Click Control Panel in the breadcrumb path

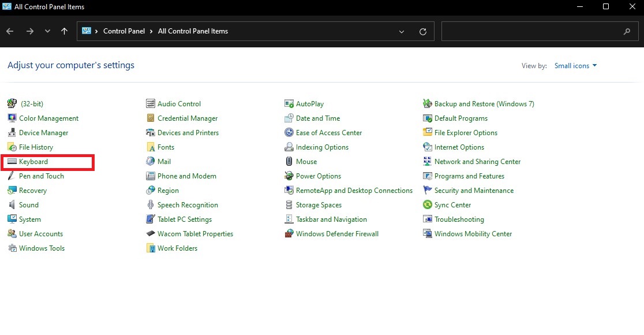[124, 31]
